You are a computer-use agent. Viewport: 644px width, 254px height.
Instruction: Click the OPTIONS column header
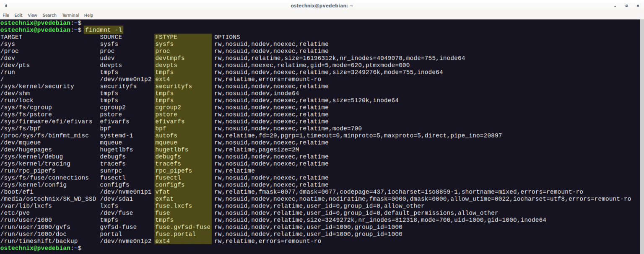click(226, 36)
